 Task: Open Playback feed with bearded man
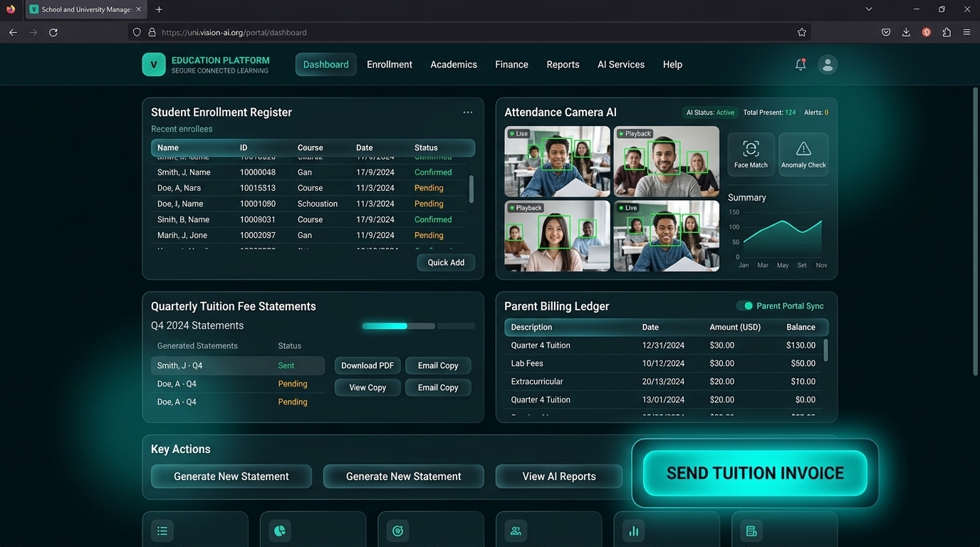tap(667, 162)
